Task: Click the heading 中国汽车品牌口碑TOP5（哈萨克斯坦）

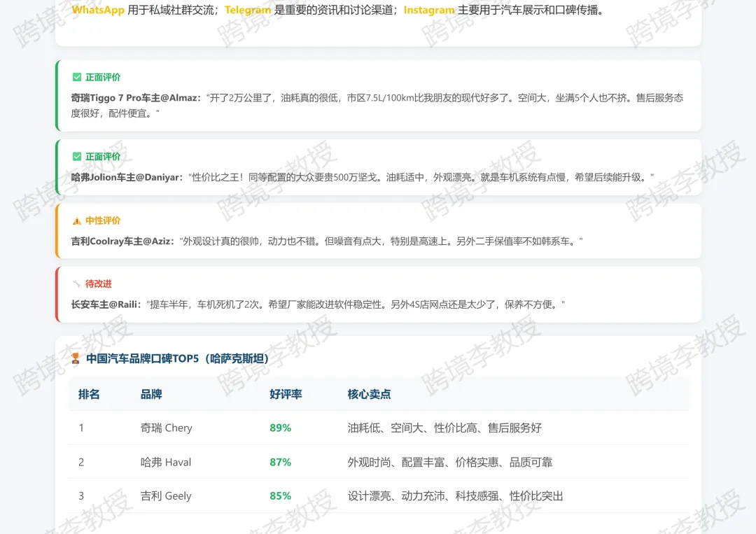Action: tap(177, 358)
